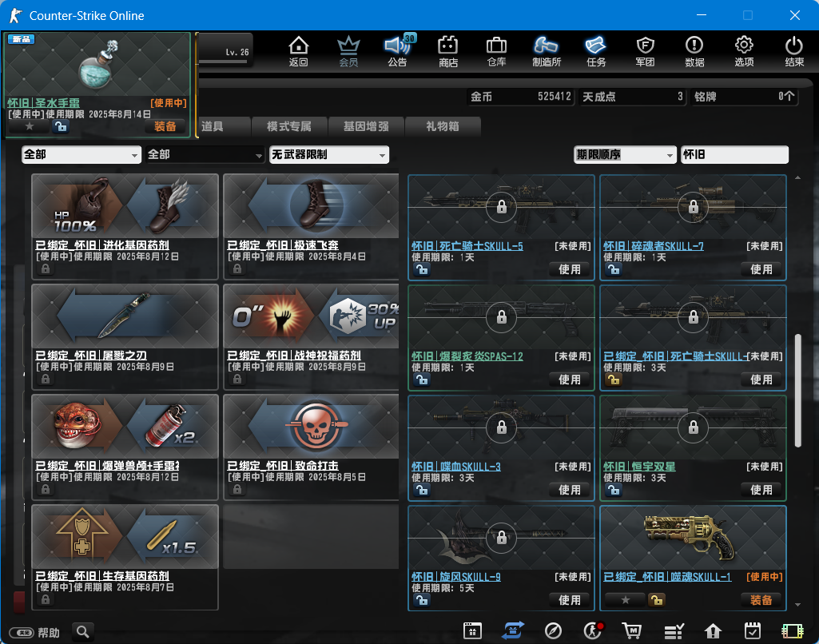Click the blue gift exchange arrows icon

click(512, 631)
